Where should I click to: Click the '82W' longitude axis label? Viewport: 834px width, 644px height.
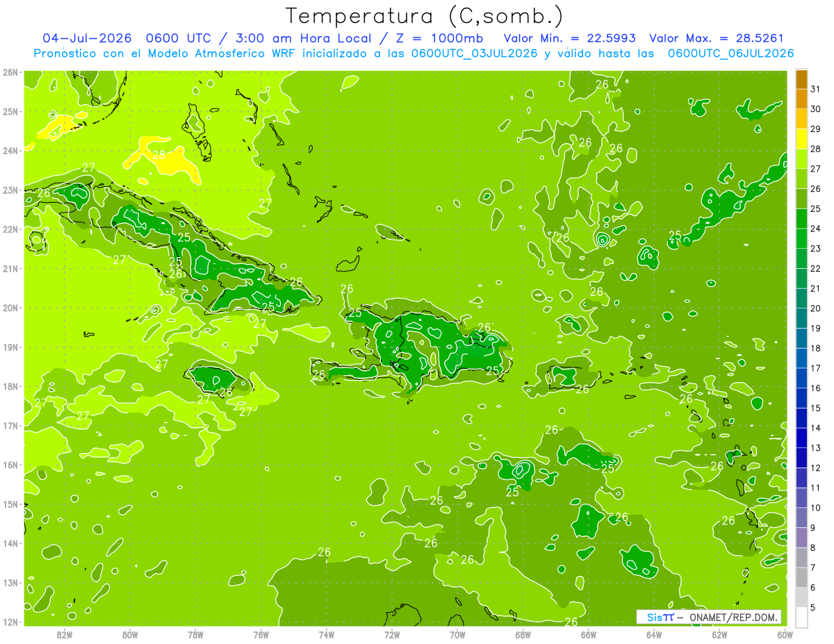[x=64, y=634]
